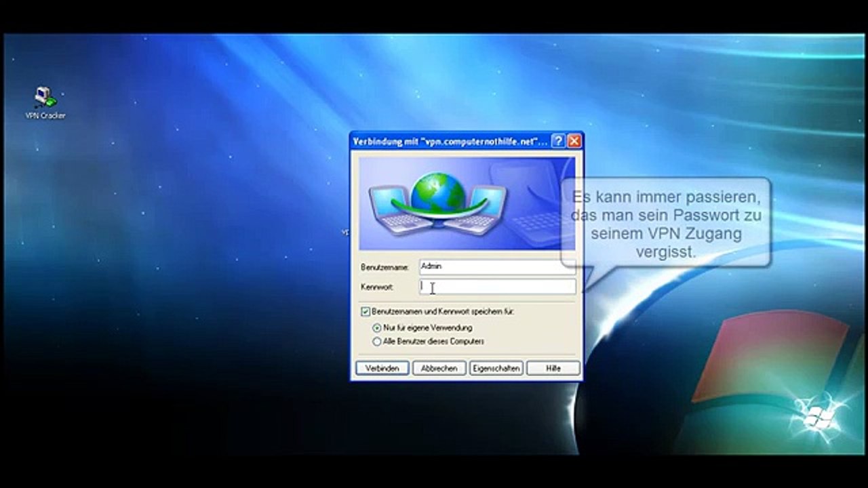Focus the Benutzername input field

pos(497,267)
